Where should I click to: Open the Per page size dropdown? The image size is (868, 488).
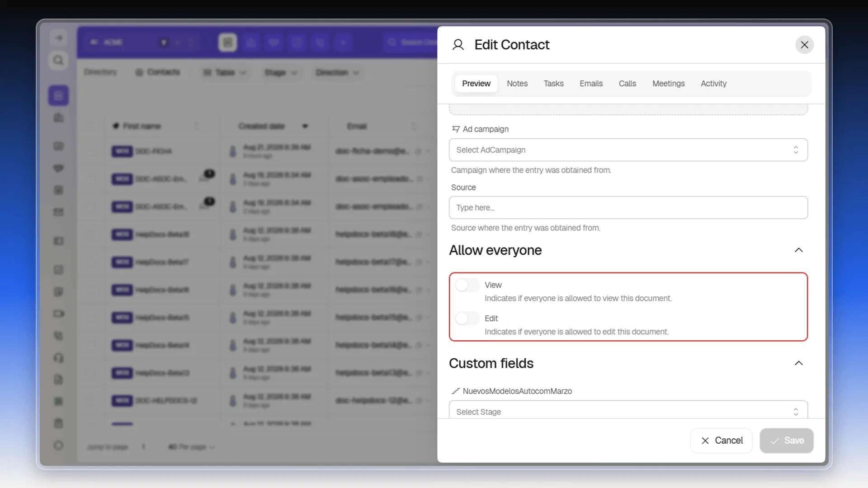[192, 447]
